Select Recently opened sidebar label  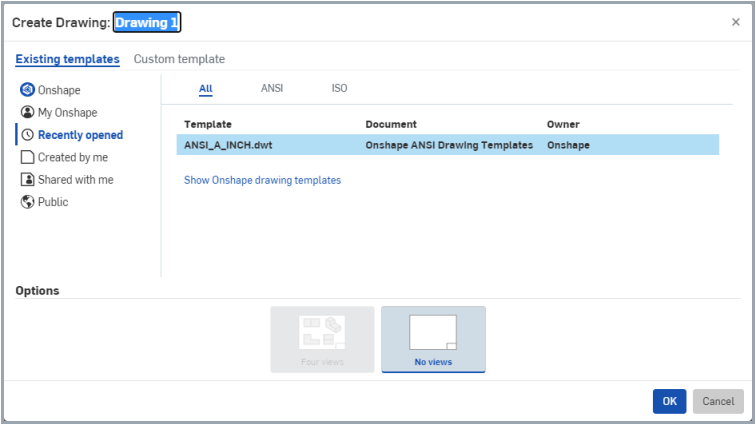[81, 135]
